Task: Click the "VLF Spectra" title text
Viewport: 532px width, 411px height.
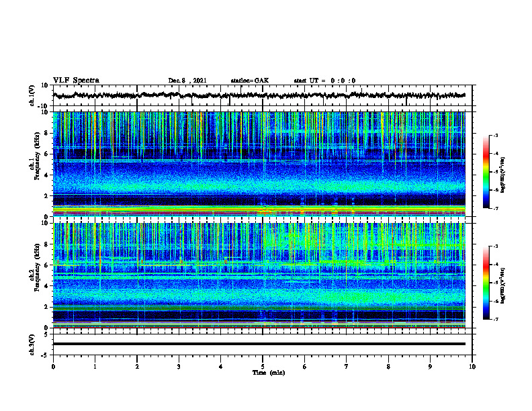Action: [x=76, y=81]
